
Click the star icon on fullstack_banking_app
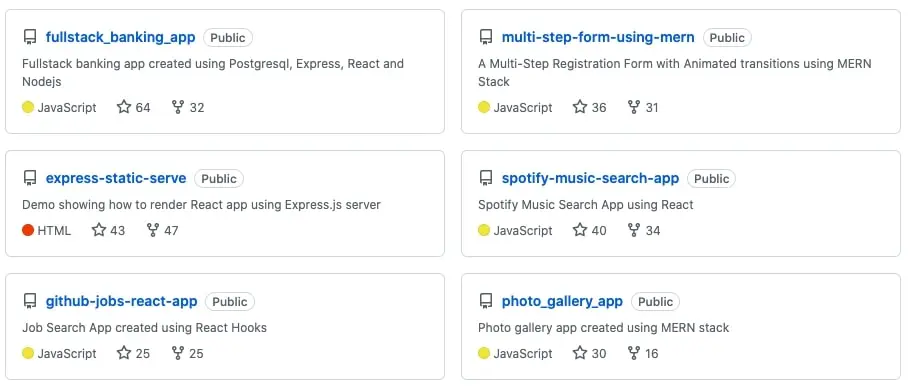(124, 107)
